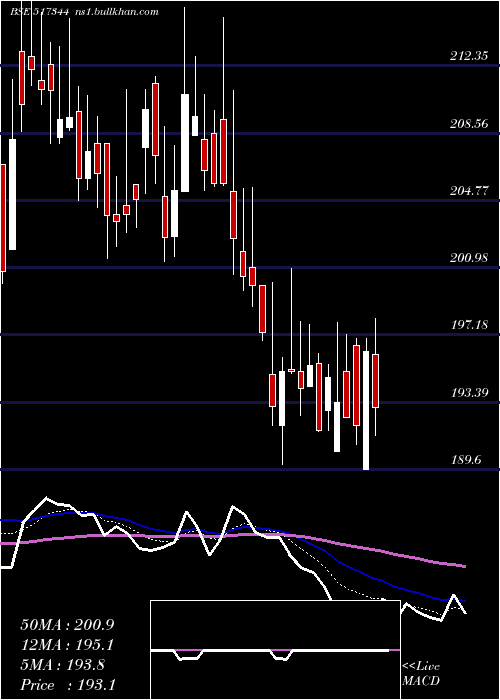The image size is (500, 700).
Task: Click the 12MA : 195.1 value
Action: tap(67, 645)
